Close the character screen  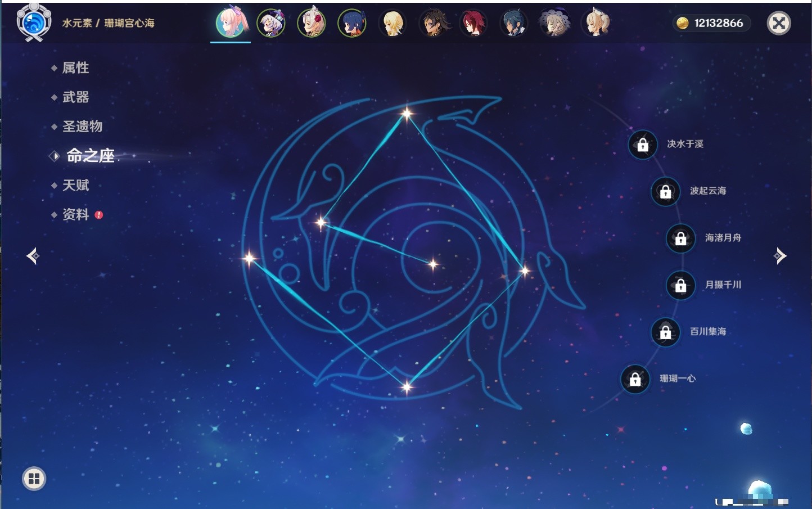tap(779, 23)
